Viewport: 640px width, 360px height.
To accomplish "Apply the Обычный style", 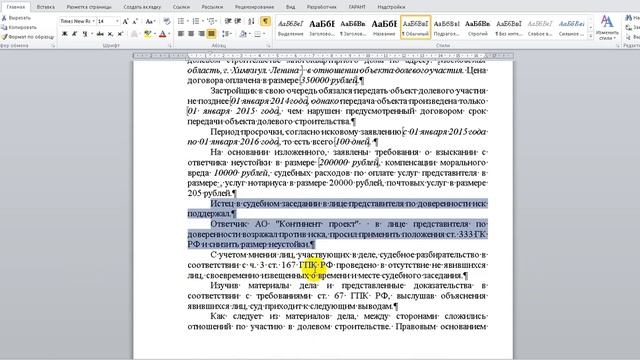I will coord(415,28).
